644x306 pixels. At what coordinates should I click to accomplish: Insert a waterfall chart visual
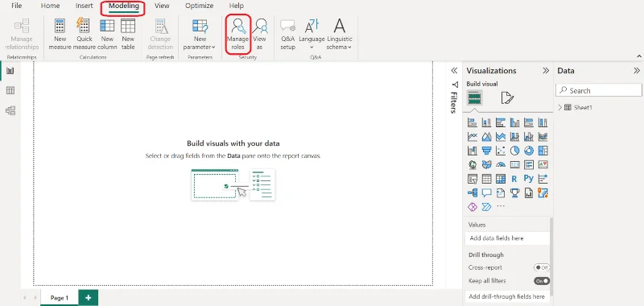473,151
